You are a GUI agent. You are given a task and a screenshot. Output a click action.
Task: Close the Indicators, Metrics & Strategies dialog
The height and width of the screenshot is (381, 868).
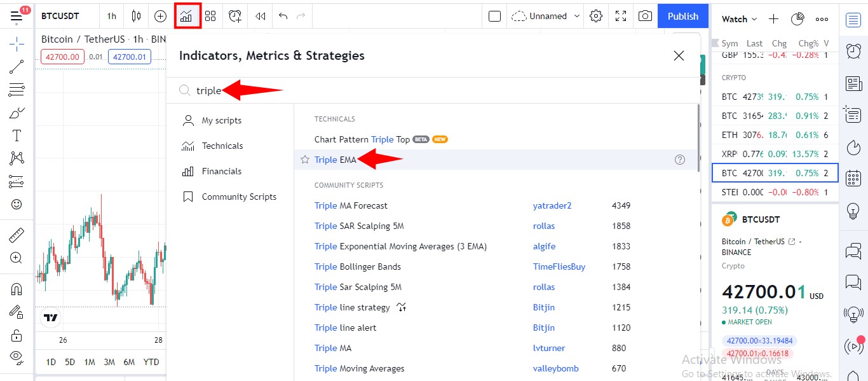pos(679,55)
